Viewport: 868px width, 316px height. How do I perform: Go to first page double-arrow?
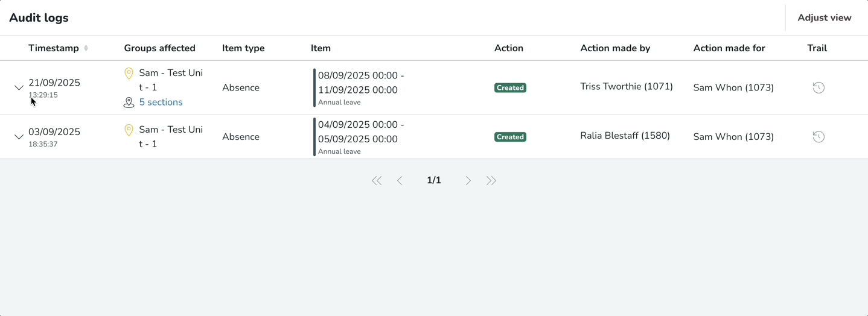coord(377,180)
